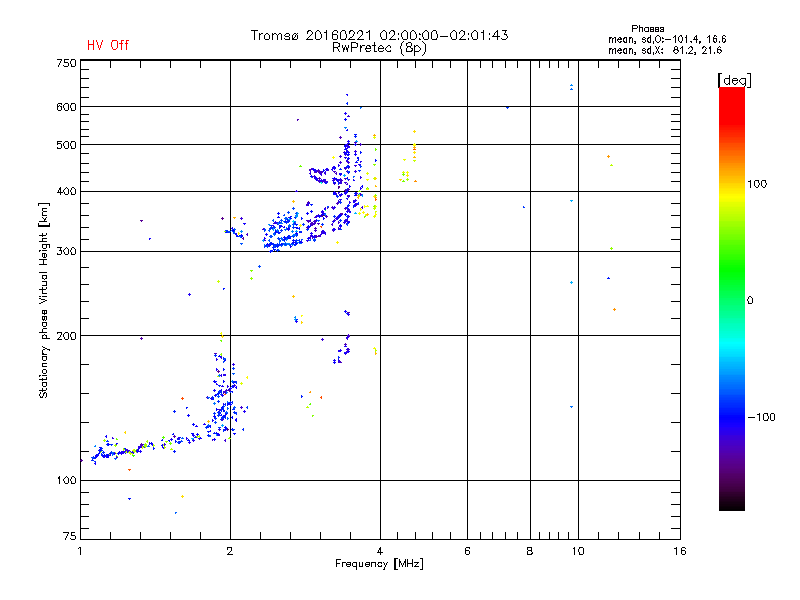
Task: Click the '[deg]' colorbar unit label
Action: pos(734,80)
